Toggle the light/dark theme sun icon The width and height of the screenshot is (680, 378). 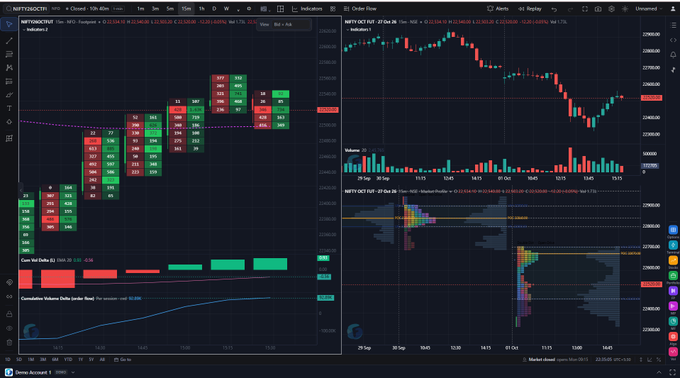coord(625,9)
